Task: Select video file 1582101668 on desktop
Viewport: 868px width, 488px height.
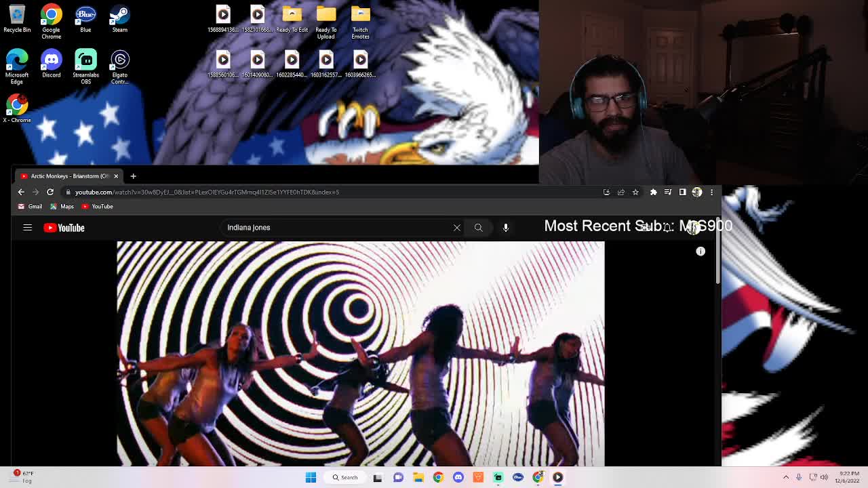Action: click(x=257, y=19)
